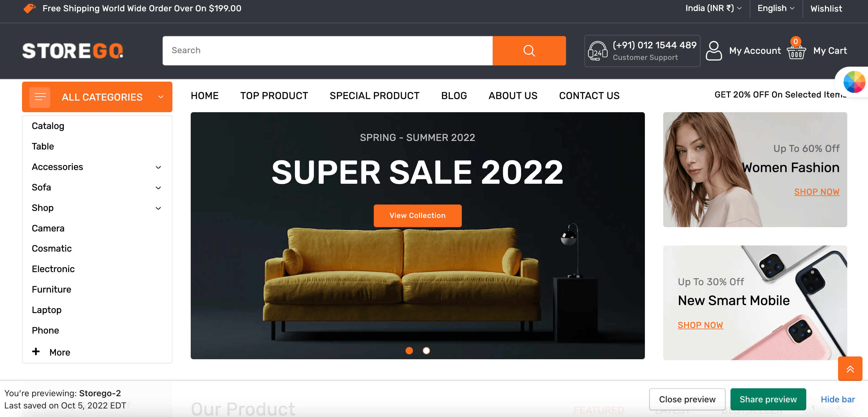Click the 24/7 customer support headset icon
Image resolution: width=868 pixels, height=417 pixels.
[x=597, y=50]
